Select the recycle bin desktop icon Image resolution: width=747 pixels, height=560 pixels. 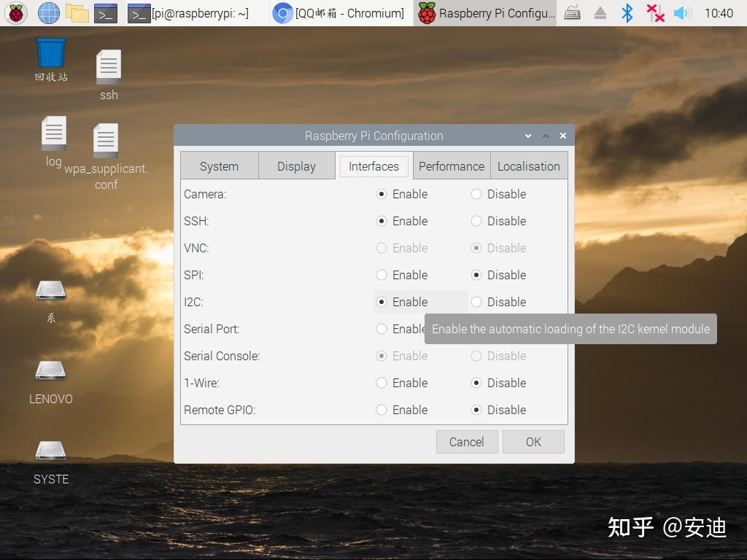click(51, 60)
